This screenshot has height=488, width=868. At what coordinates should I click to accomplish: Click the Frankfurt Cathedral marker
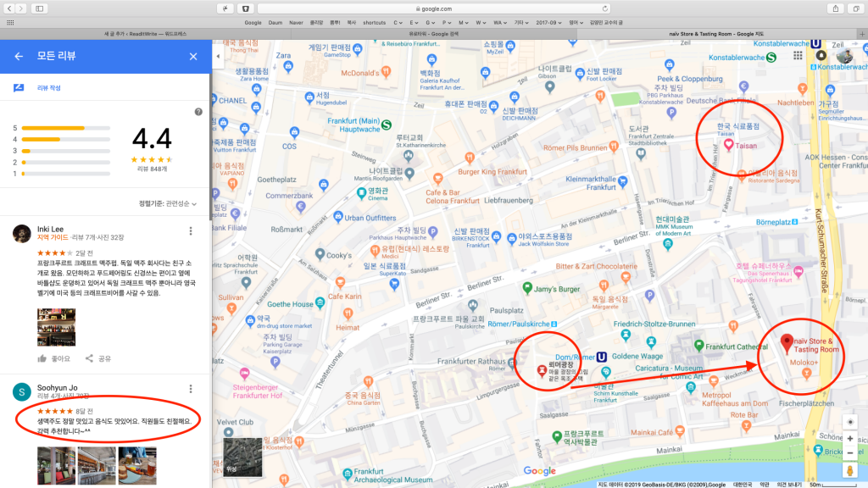click(698, 346)
